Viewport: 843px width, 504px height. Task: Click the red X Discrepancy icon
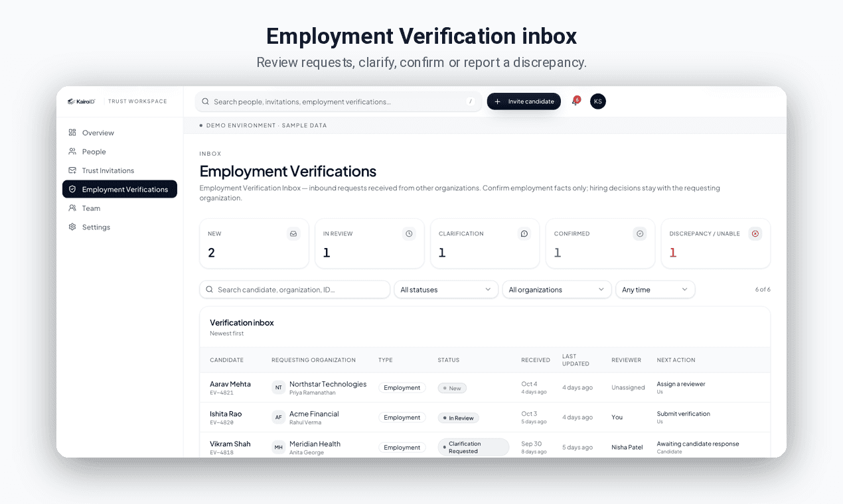point(755,233)
